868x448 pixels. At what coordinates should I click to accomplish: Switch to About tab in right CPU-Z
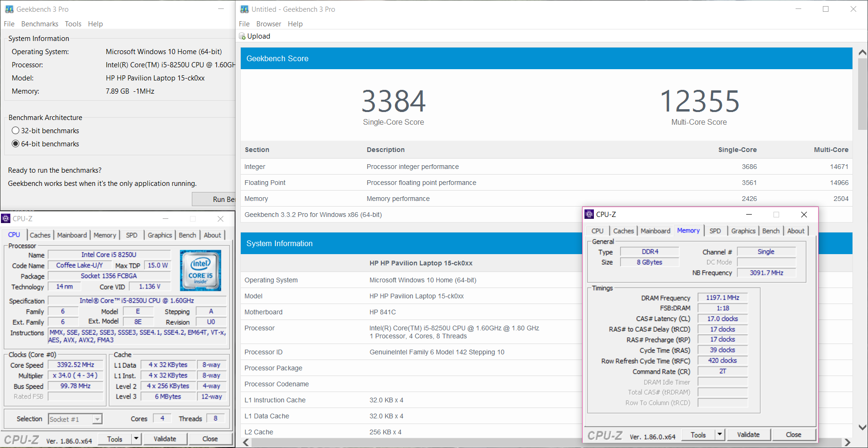click(x=796, y=231)
